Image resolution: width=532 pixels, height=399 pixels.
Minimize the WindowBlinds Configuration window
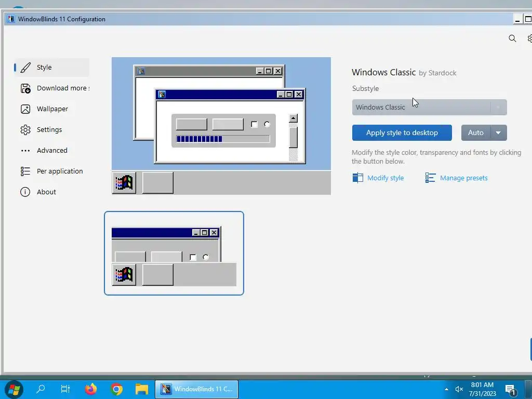pyautogui.click(x=517, y=19)
